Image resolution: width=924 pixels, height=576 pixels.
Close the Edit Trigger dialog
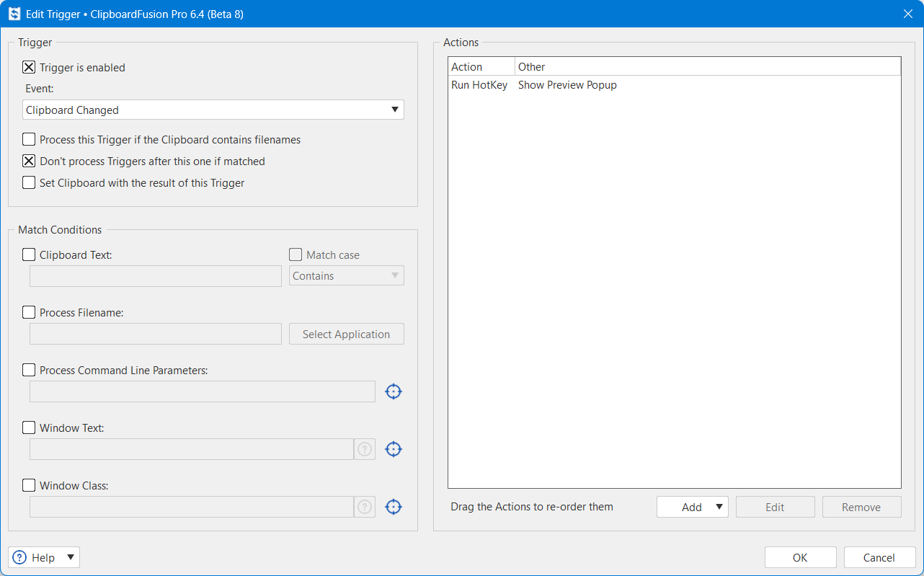click(907, 14)
